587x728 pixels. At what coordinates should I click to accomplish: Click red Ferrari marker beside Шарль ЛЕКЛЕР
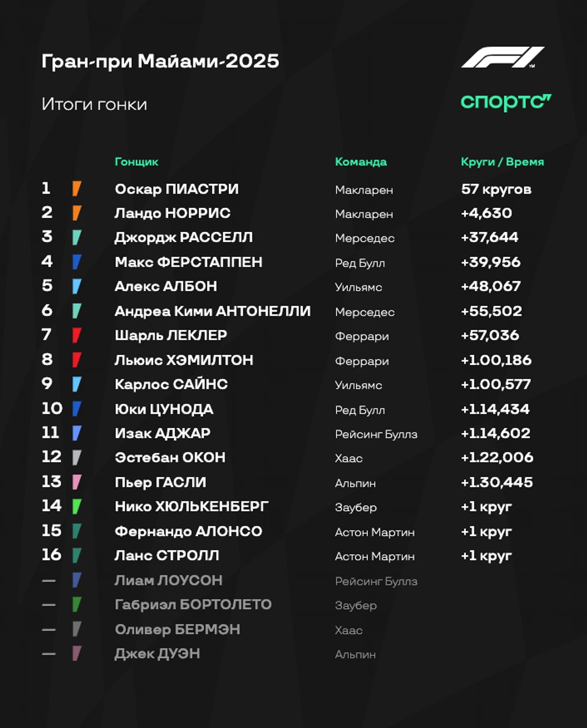(x=77, y=335)
